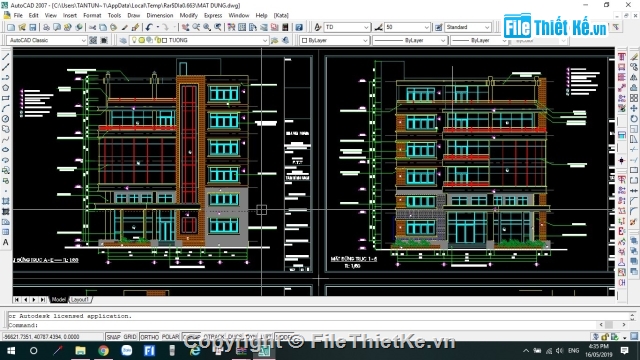Image resolution: width=640 pixels, height=360 pixels.
Task: Open the Workspace settings icon
Action: pos(93,40)
